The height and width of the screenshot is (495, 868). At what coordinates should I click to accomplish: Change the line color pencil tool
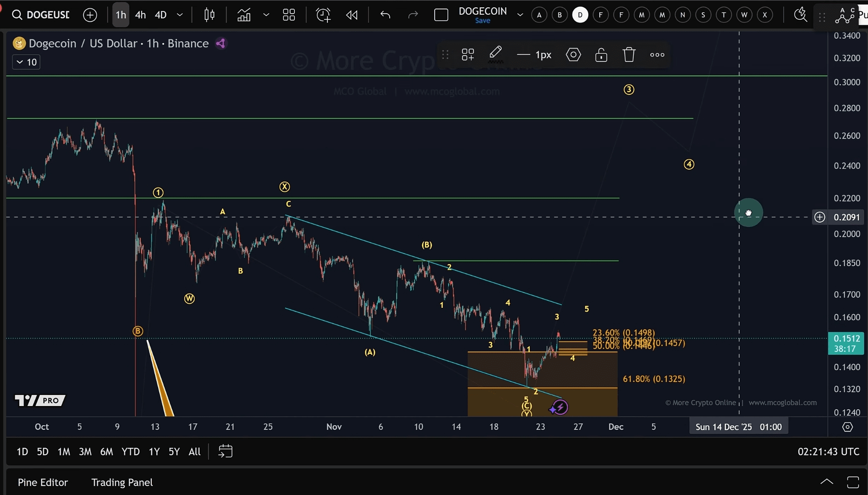tap(496, 55)
